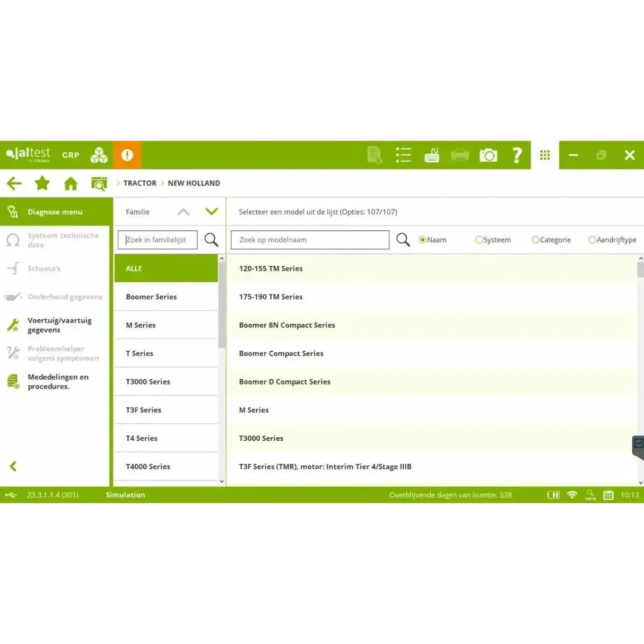
Task: Take a screenshot with the camera icon
Action: tap(488, 155)
